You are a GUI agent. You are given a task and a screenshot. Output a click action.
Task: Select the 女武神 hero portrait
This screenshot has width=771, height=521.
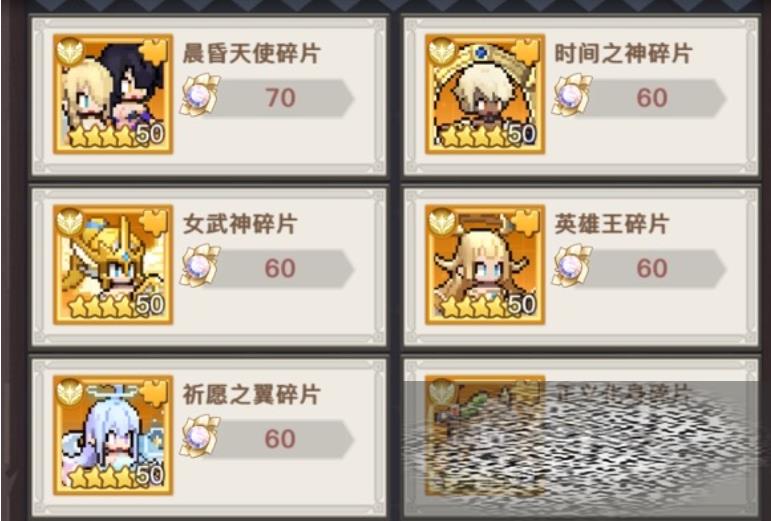tap(113, 264)
